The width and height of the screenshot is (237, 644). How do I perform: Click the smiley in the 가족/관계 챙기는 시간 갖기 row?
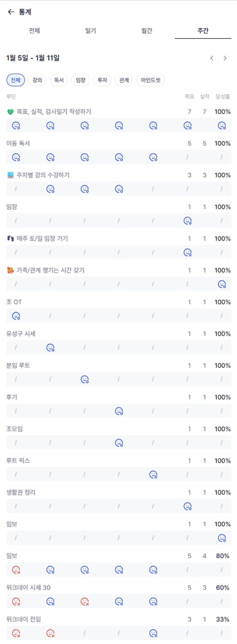tap(222, 284)
